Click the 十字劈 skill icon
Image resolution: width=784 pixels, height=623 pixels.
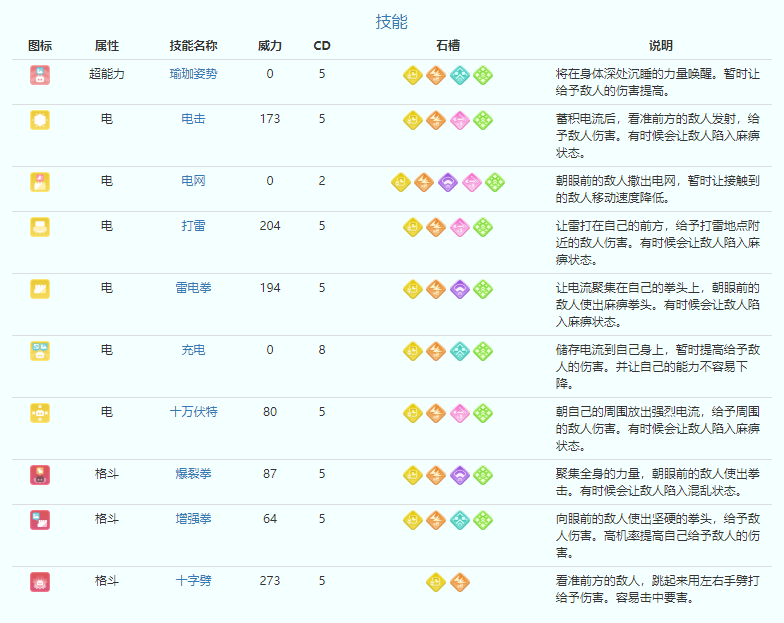coord(40,581)
